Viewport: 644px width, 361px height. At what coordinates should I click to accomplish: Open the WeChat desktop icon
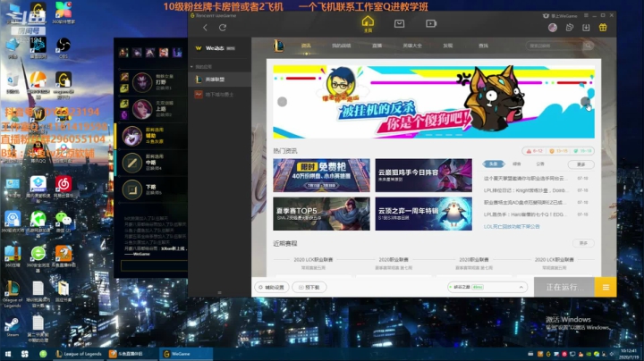tap(64, 223)
